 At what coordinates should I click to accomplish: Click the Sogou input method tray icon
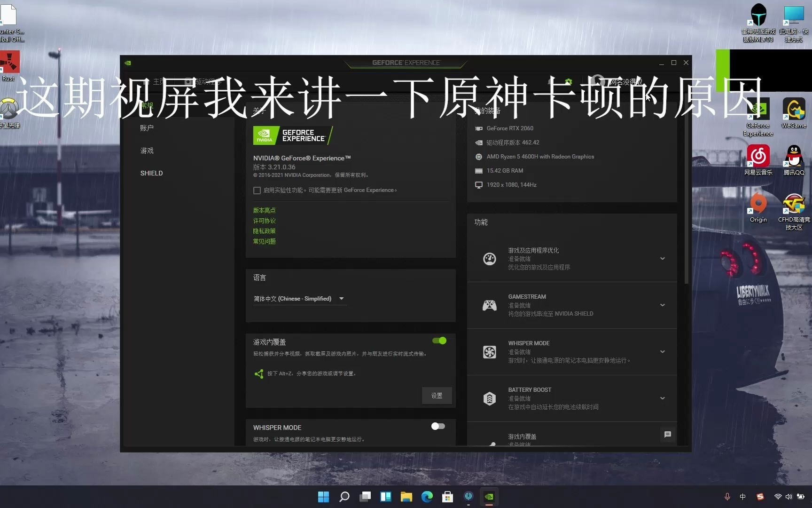click(x=760, y=497)
